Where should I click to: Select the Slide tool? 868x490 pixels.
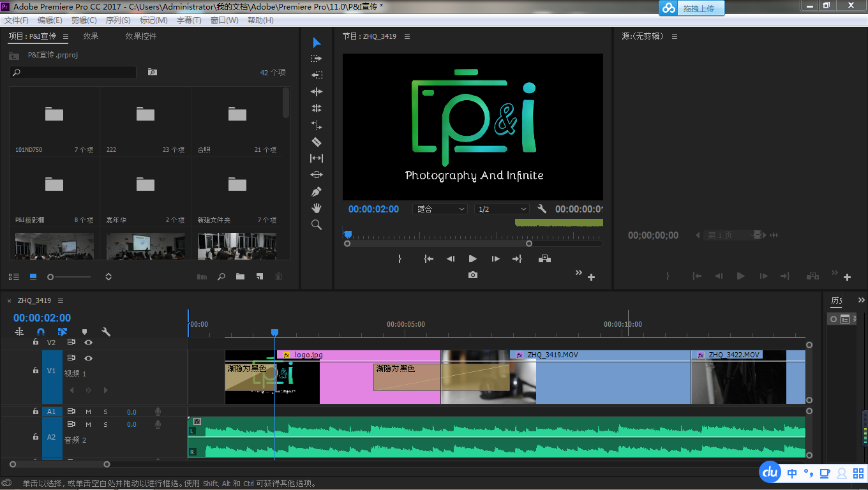[x=317, y=174]
